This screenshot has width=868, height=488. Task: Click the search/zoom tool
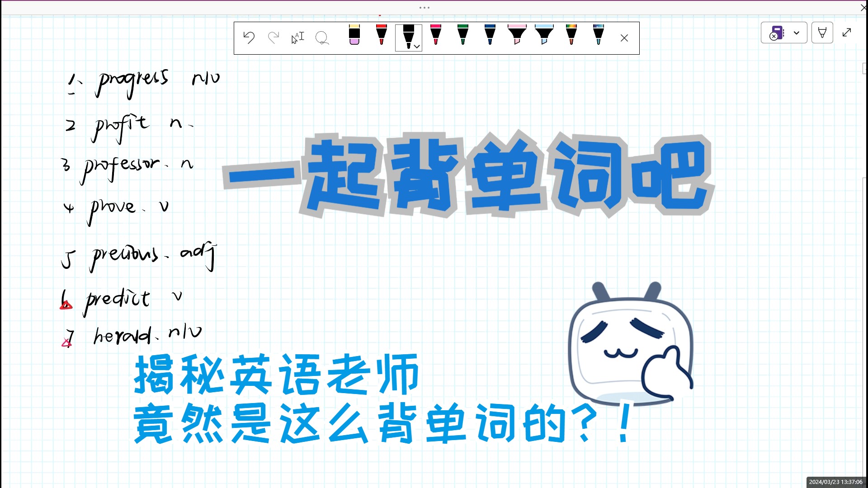[322, 37]
